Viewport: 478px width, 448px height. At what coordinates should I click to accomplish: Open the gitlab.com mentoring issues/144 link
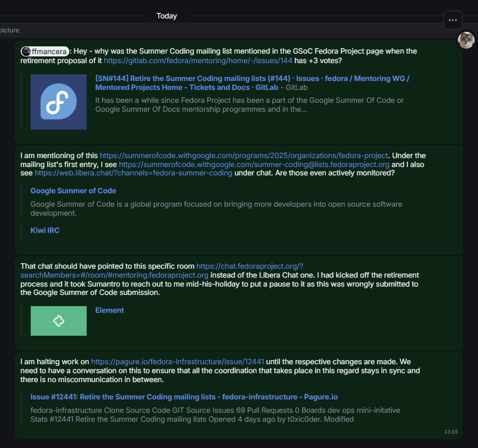[198, 60]
